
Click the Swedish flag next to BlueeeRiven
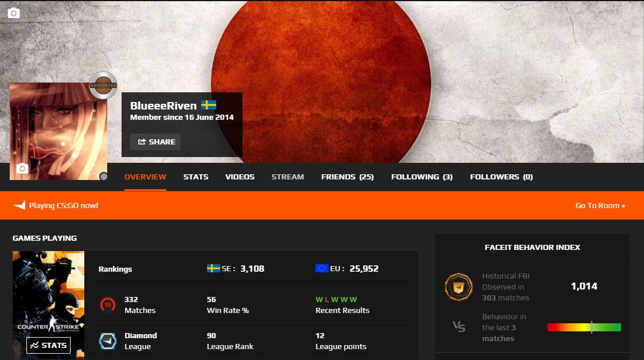[209, 105]
